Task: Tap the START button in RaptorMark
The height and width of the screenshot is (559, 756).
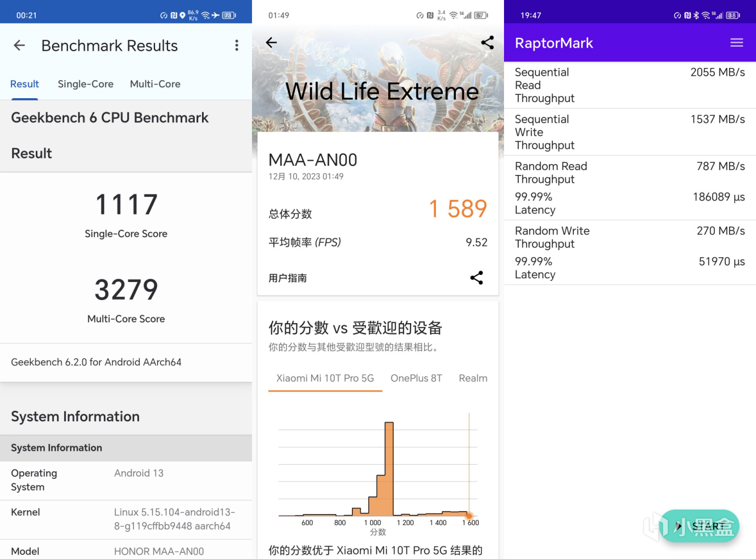Action: [x=700, y=526]
